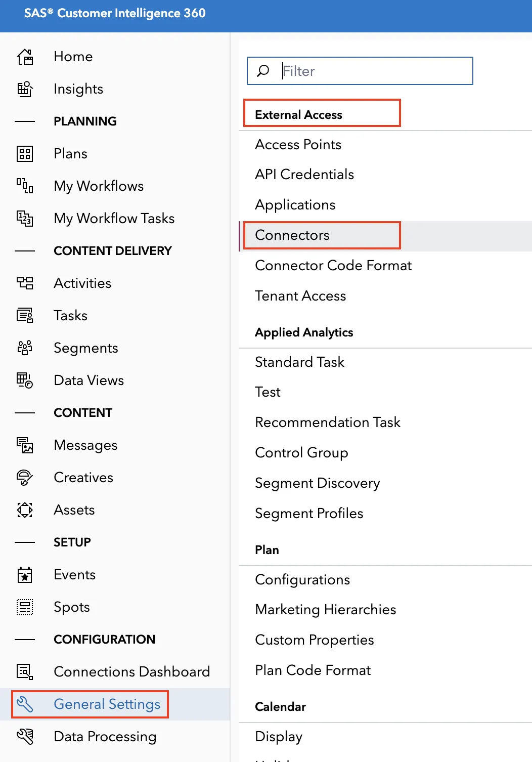Image resolution: width=532 pixels, height=762 pixels.
Task: Click the Activities icon
Action: click(25, 283)
